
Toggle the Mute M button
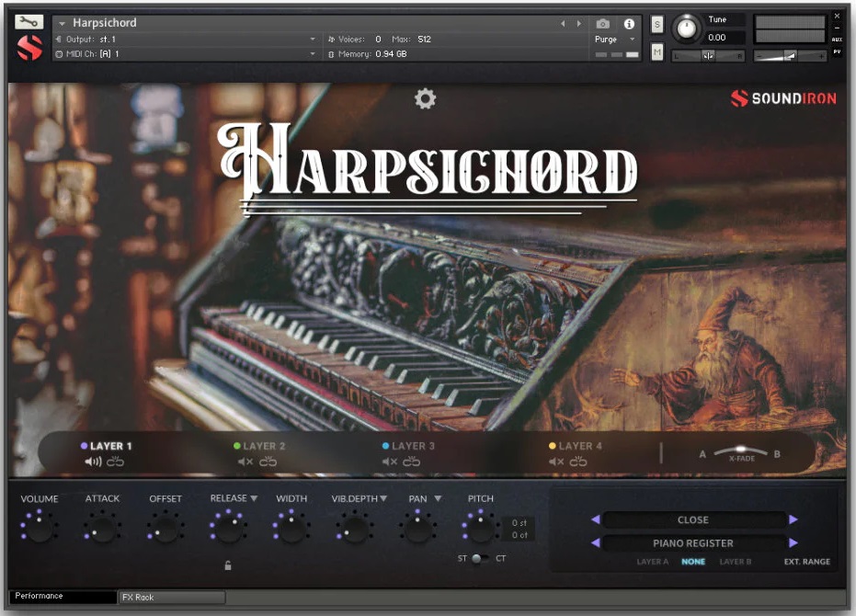point(657,52)
